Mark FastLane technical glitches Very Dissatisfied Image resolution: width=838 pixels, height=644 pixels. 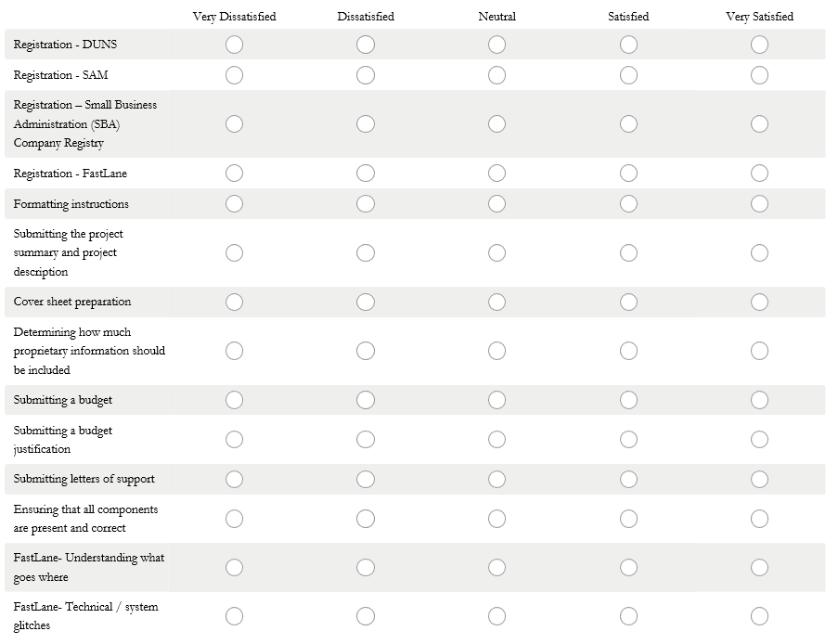[234, 616]
